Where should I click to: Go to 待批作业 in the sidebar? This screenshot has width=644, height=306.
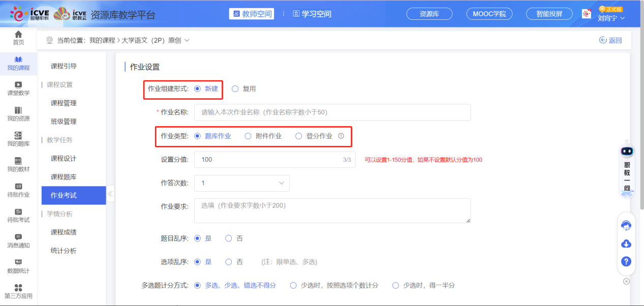[x=18, y=190]
